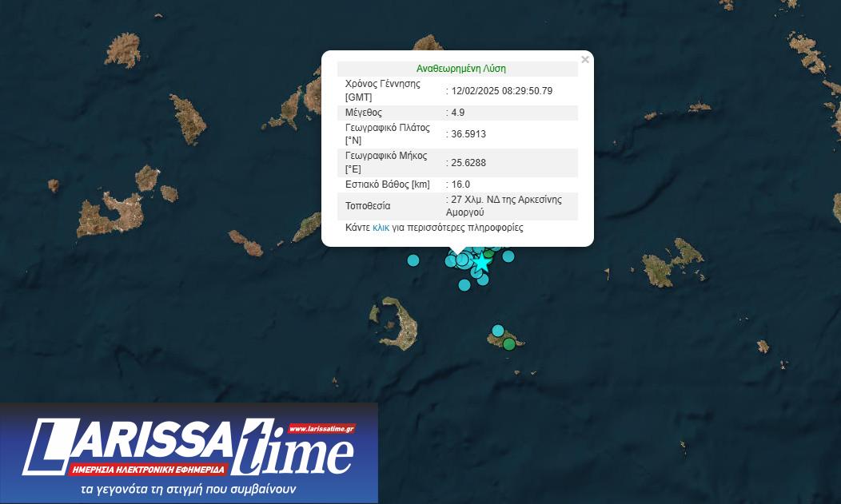Select the latitude value 36.5913

[468, 134]
